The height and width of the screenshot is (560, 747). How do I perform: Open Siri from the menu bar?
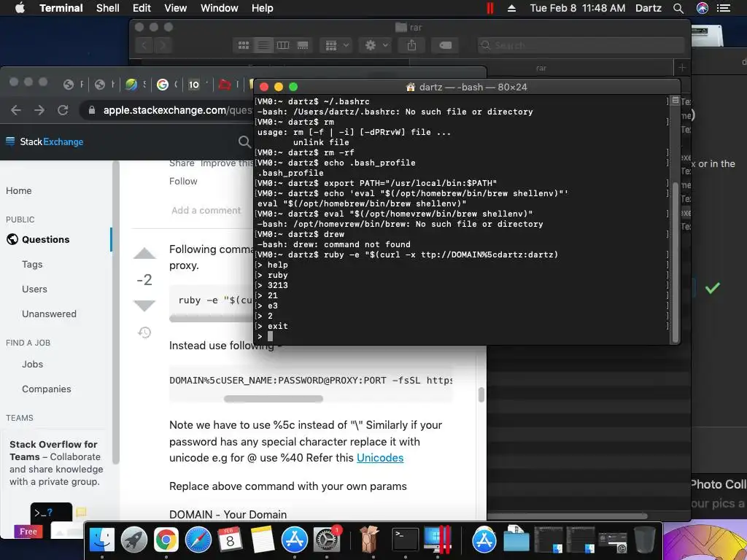[x=703, y=8]
